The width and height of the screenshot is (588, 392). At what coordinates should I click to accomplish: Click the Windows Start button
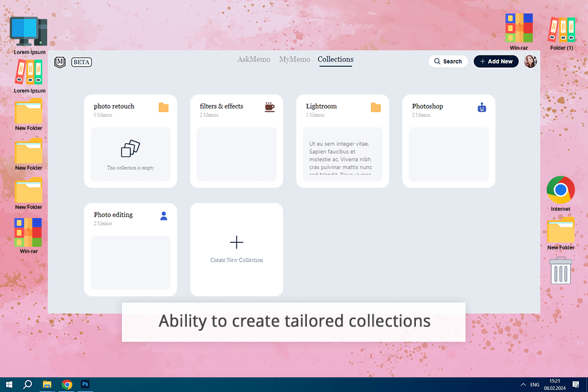click(9, 385)
